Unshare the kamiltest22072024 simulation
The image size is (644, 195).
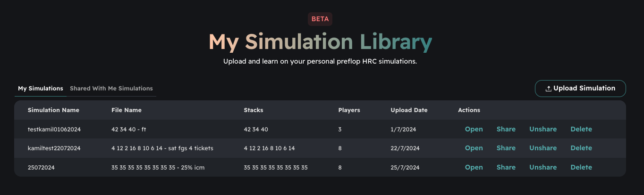pos(543,148)
